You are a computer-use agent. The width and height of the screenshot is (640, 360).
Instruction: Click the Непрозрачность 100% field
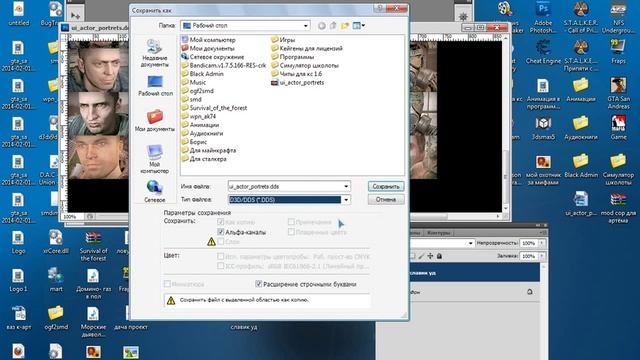click(x=529, y=243)
